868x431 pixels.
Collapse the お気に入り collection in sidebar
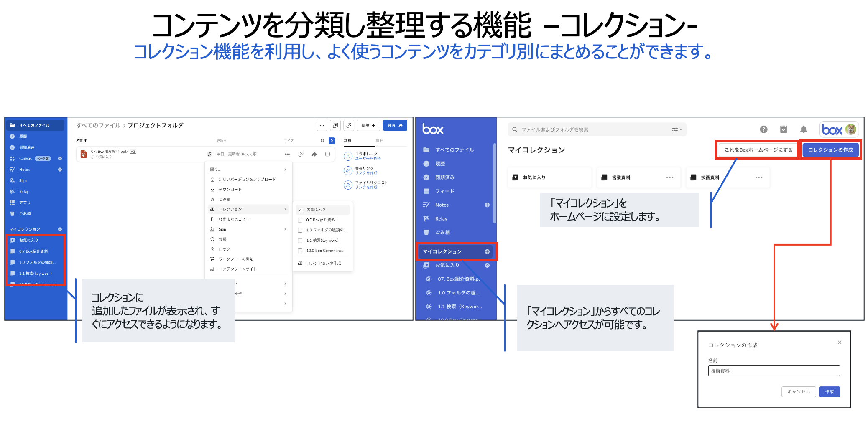[487, 265]
